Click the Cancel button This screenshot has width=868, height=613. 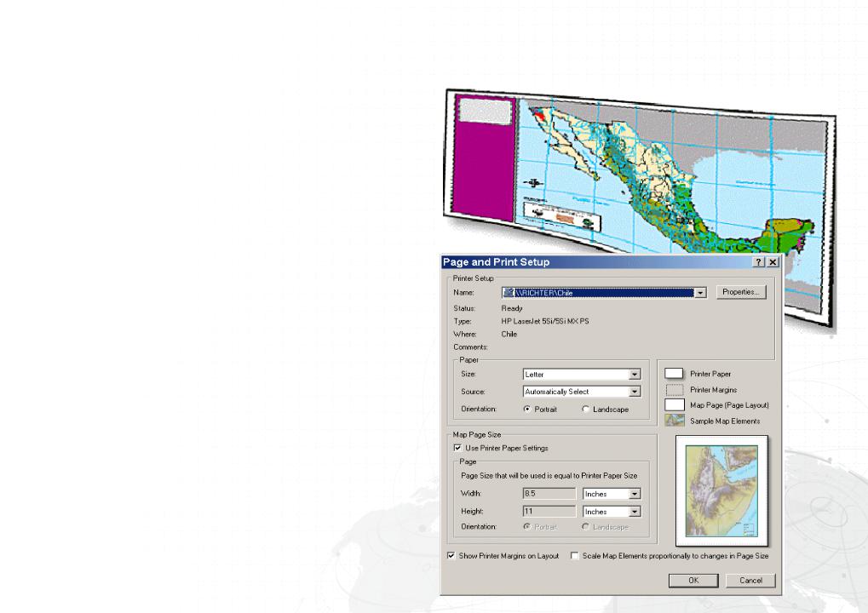[750, 581]
